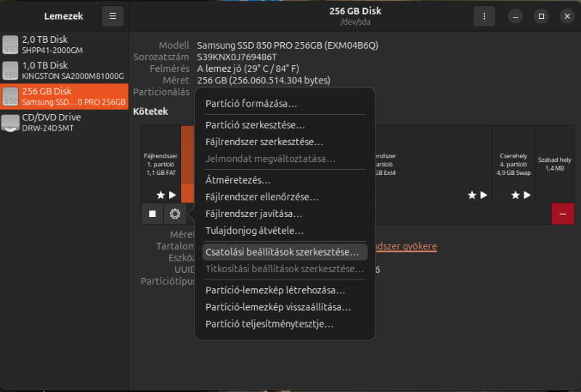
Task: Open the drive options kebab menu
Action: click(484, 16)
